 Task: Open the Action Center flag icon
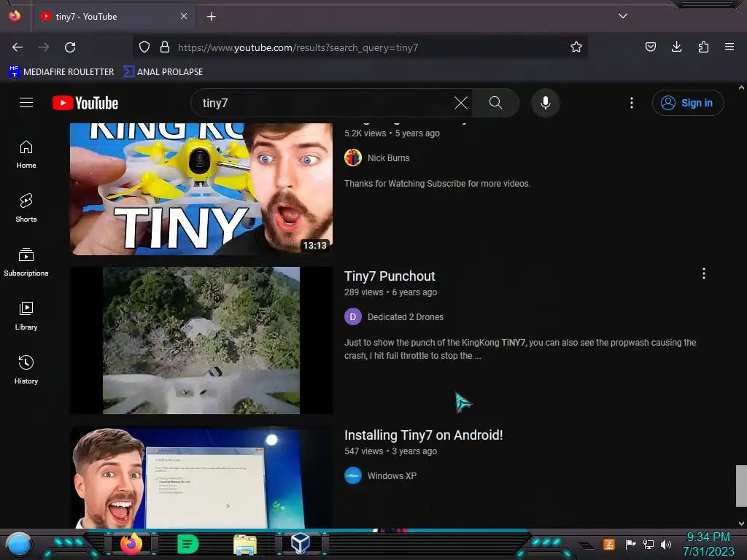pyautogui.click(x=630, y=544)
